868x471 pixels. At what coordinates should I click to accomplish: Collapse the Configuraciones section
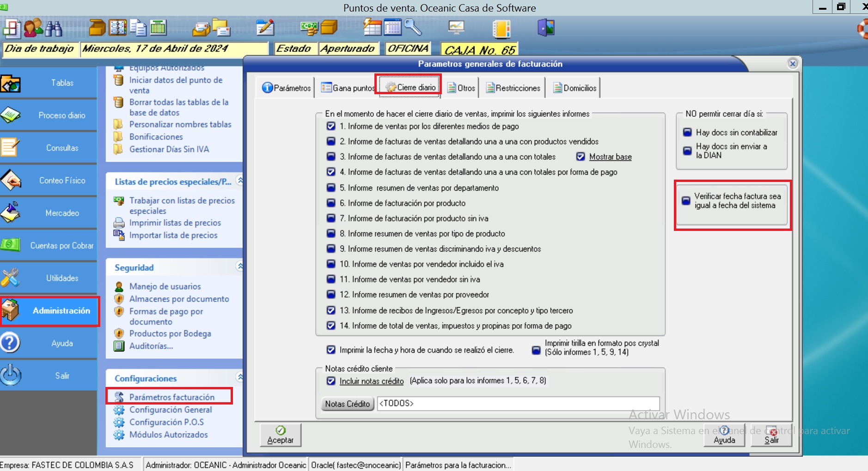pyautogui.click(x=239, y=377)
